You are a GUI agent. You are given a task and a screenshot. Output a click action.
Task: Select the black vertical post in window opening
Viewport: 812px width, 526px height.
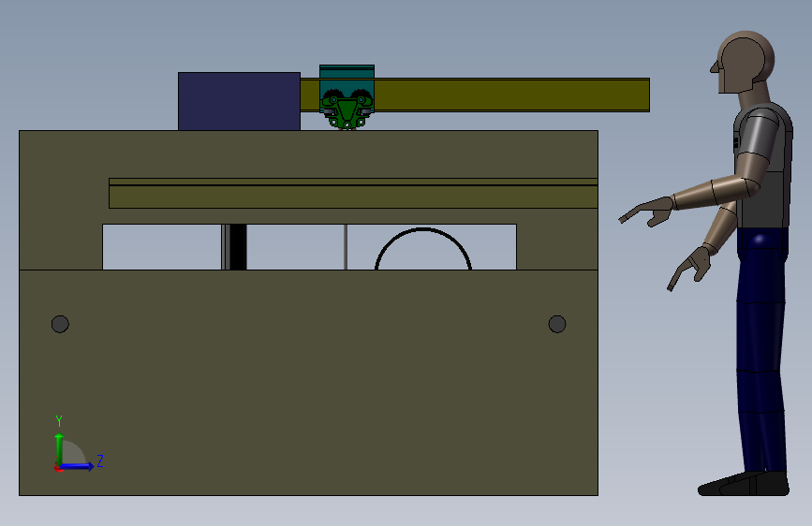coord(237,247)
